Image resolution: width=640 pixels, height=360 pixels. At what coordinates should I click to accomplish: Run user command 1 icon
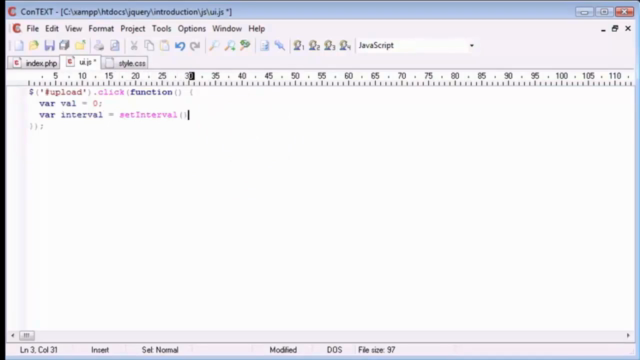pyautogui.click(x=299, y=45)
